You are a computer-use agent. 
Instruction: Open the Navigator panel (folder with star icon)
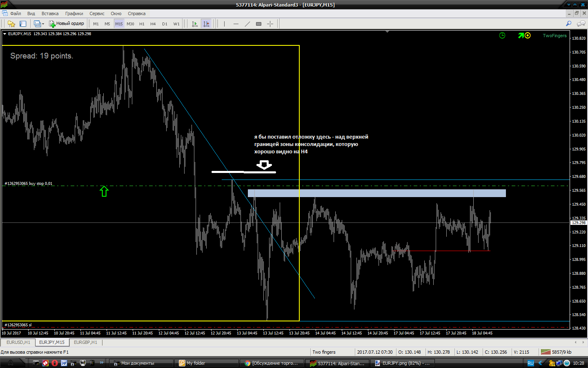pyautogui.click(x=11, y=24)
